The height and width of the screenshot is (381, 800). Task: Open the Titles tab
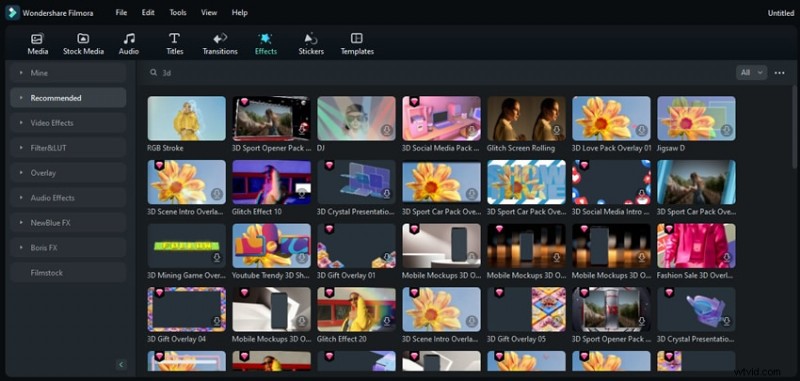pyautogui.click(x=174, y=44)
